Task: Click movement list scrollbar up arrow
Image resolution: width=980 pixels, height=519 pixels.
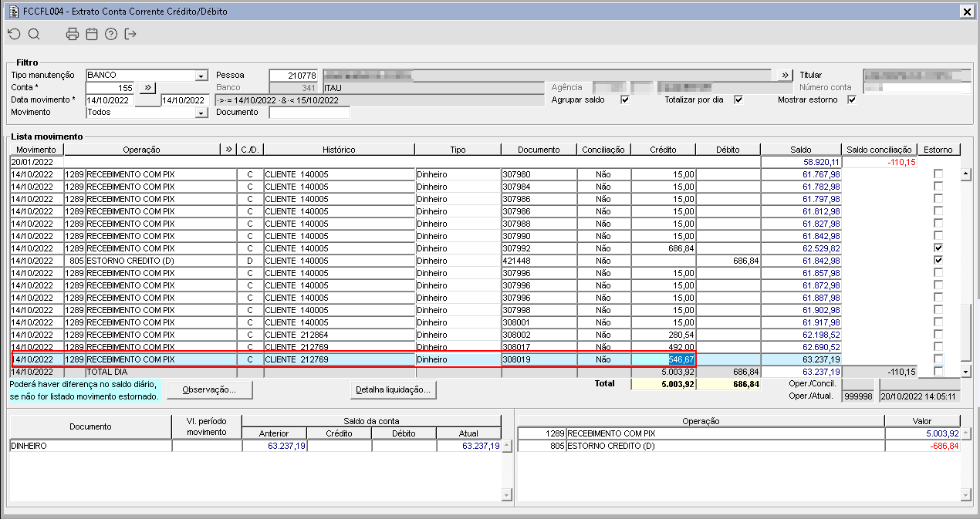Action: tap(965, 174)
